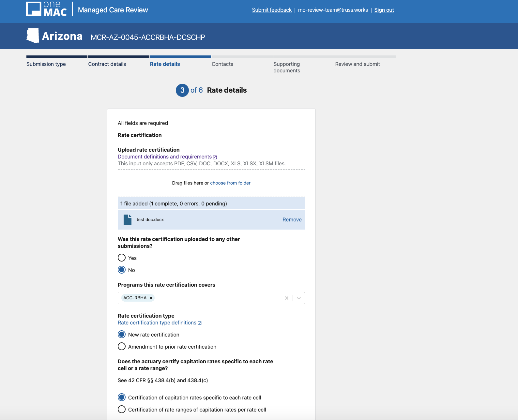Click the test doc.docx file icon
This screenshot has height=420, width=518.
128,220
